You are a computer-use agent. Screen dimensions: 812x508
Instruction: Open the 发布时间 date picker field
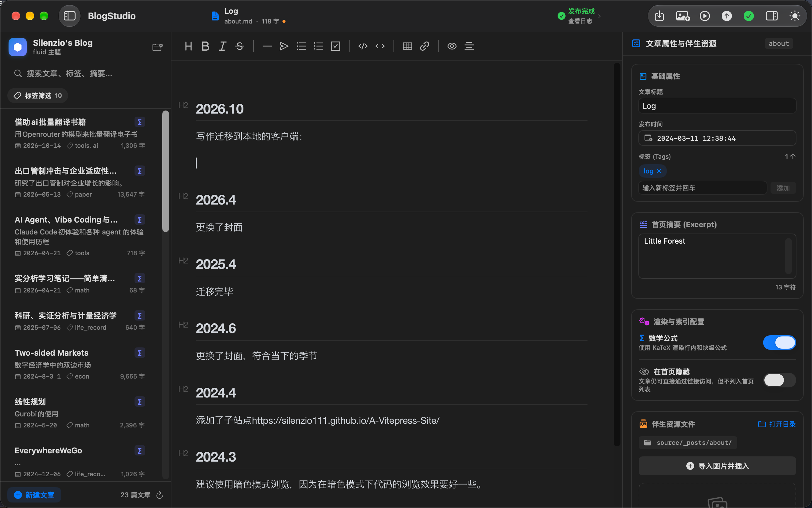717,138
